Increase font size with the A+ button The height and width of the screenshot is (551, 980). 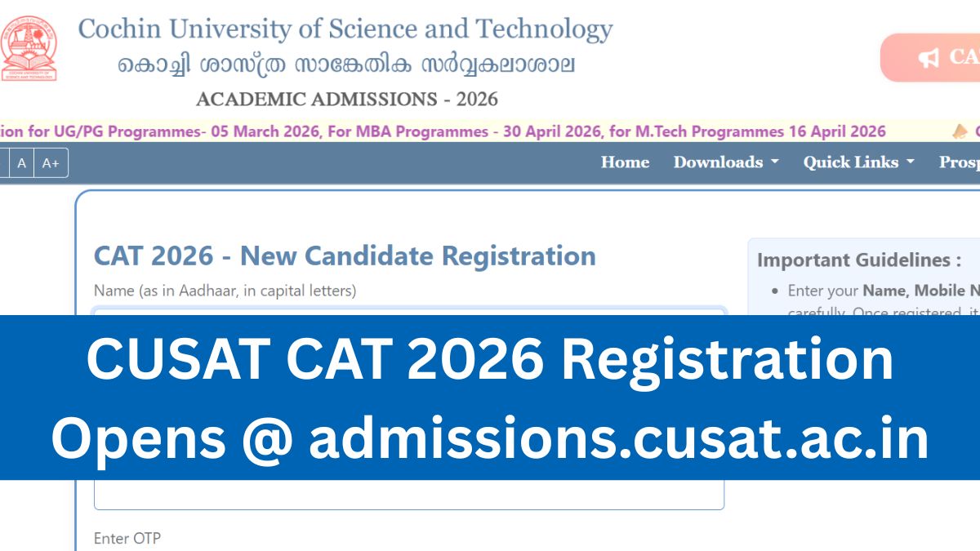[51, 162]
